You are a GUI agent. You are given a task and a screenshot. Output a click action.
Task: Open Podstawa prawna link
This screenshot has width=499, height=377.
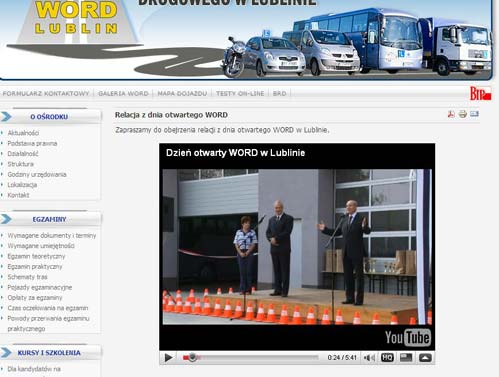(32, 143)
